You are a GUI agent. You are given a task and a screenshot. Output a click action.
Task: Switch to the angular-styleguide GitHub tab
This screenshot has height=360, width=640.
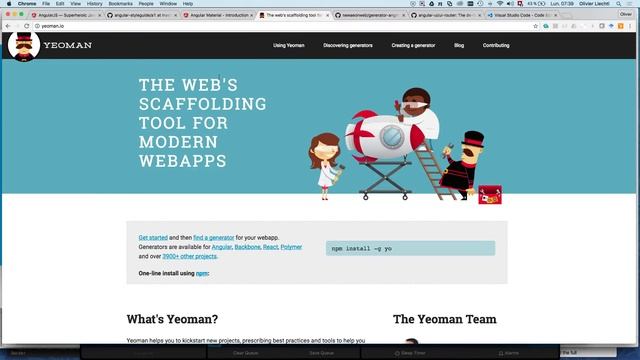(141, 15)
